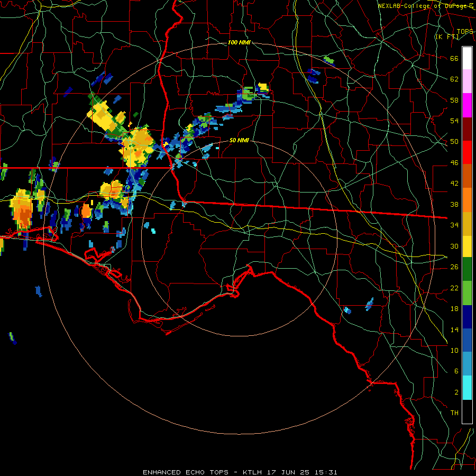Click the legend number 6
The image size is (476, 476).
point(456,371)
